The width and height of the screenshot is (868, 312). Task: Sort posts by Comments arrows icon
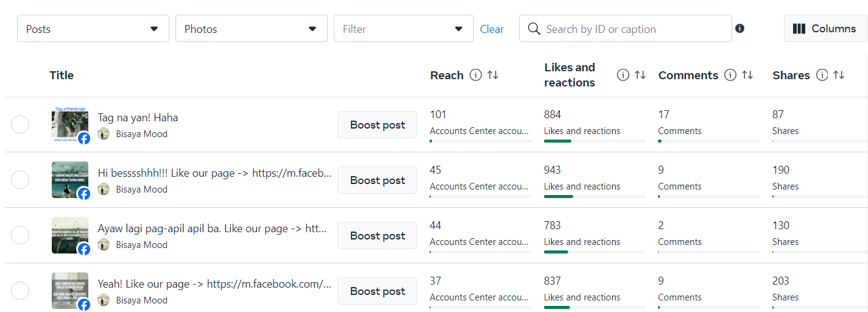pyautogui.click(x=747, y=75)
